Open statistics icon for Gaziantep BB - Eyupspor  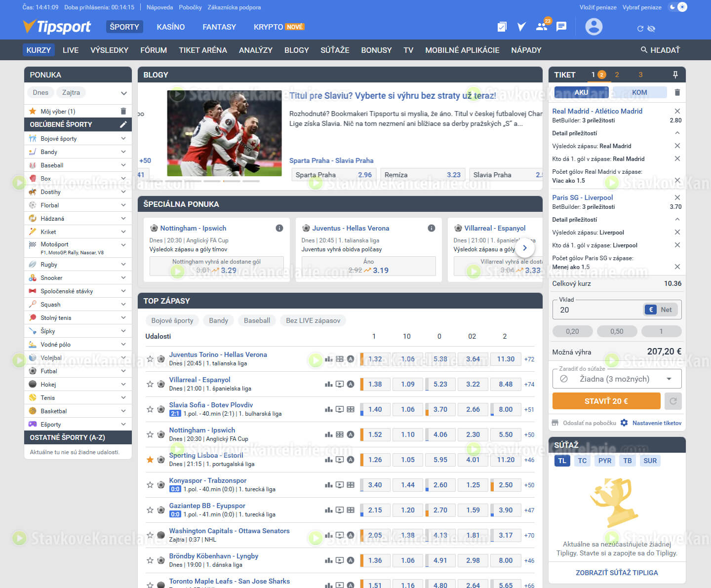329,510
